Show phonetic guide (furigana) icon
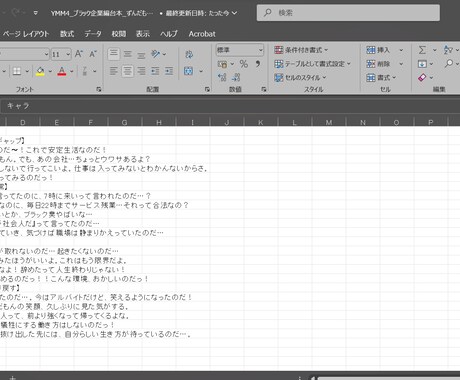 click(x=85, y=71)
